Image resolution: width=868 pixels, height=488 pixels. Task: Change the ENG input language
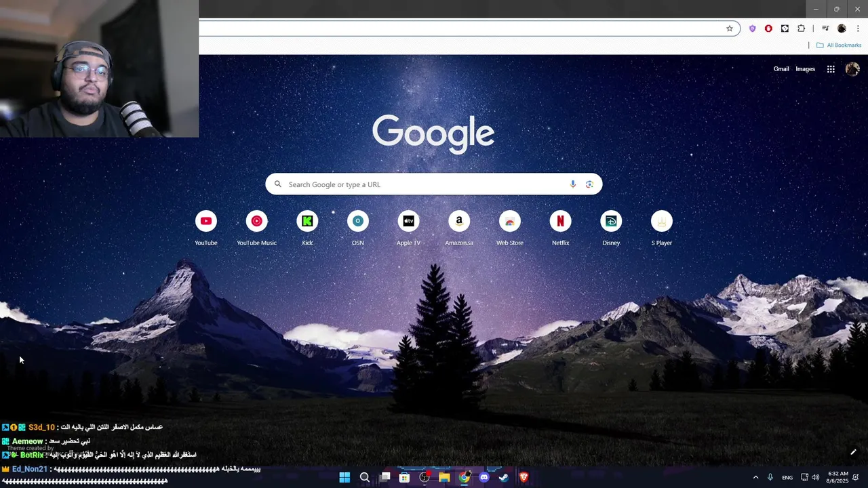pyautogui.click(x=787, y=477)
